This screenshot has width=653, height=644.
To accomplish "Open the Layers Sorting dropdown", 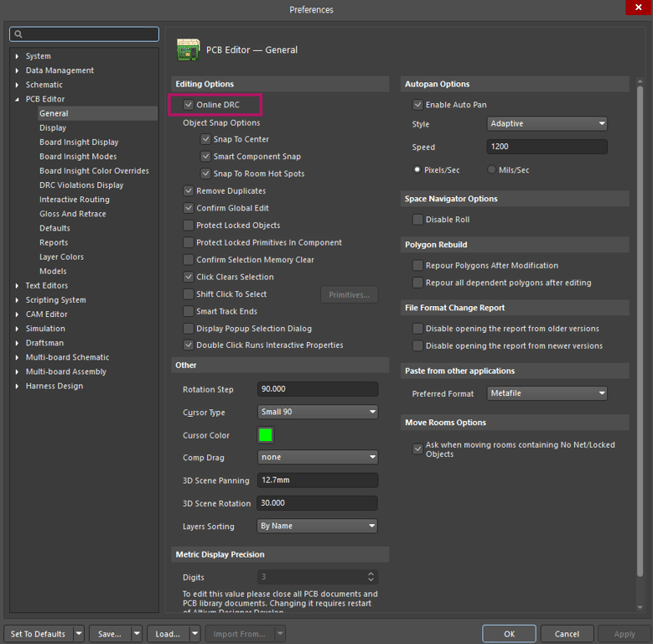I will point(318,526).
